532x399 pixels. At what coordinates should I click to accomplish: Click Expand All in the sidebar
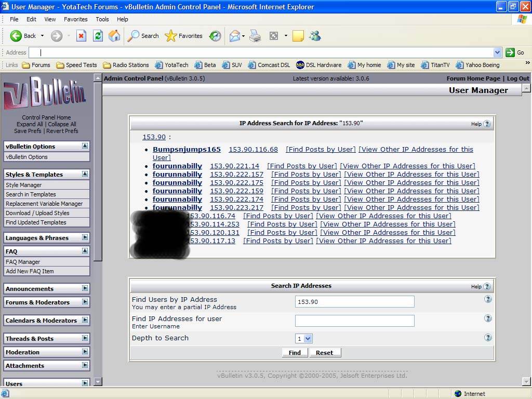tap(30, 124)
